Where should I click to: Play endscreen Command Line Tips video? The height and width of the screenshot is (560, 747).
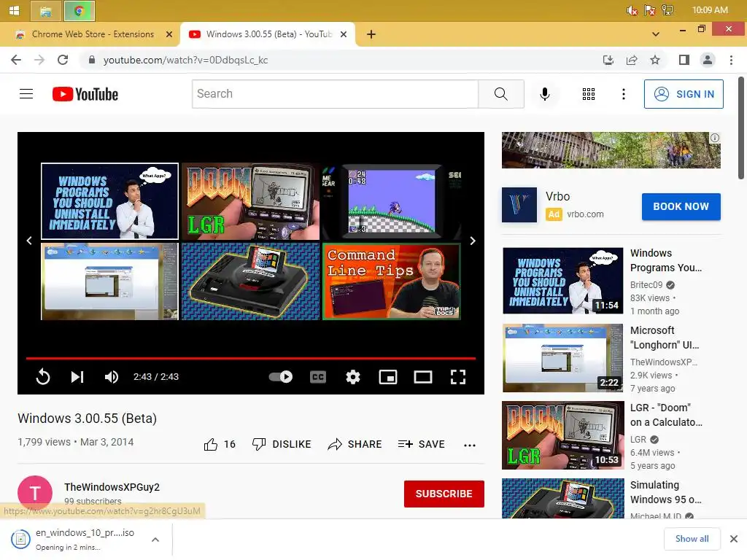392,281
